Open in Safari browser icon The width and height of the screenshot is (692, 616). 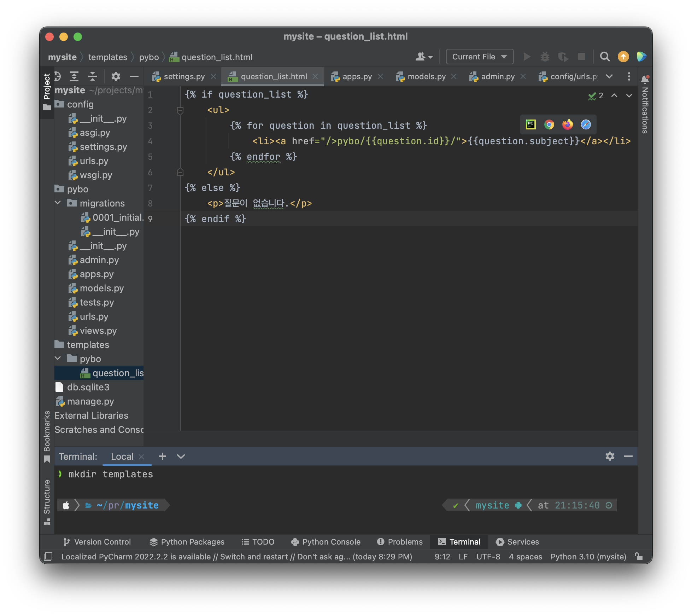point(586,124)
